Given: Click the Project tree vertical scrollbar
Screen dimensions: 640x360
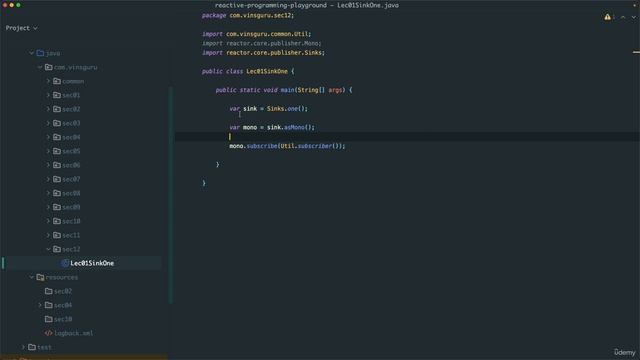Looking at the screenshot, I should tap(171, 195).
